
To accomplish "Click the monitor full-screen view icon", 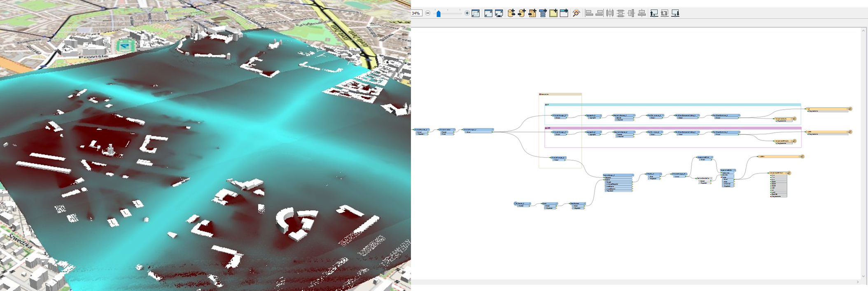I will click(499, 13).
